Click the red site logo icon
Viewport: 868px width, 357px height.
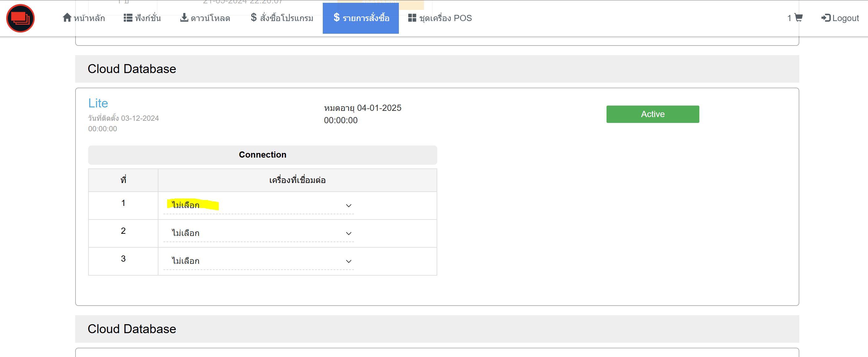[x=20, y=18]
